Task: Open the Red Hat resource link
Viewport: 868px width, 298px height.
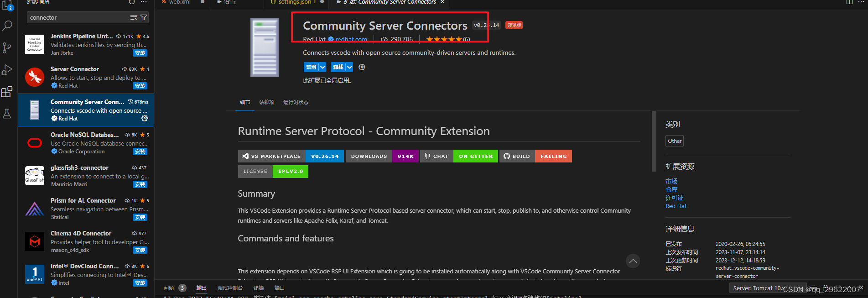Action: point(676,206)
